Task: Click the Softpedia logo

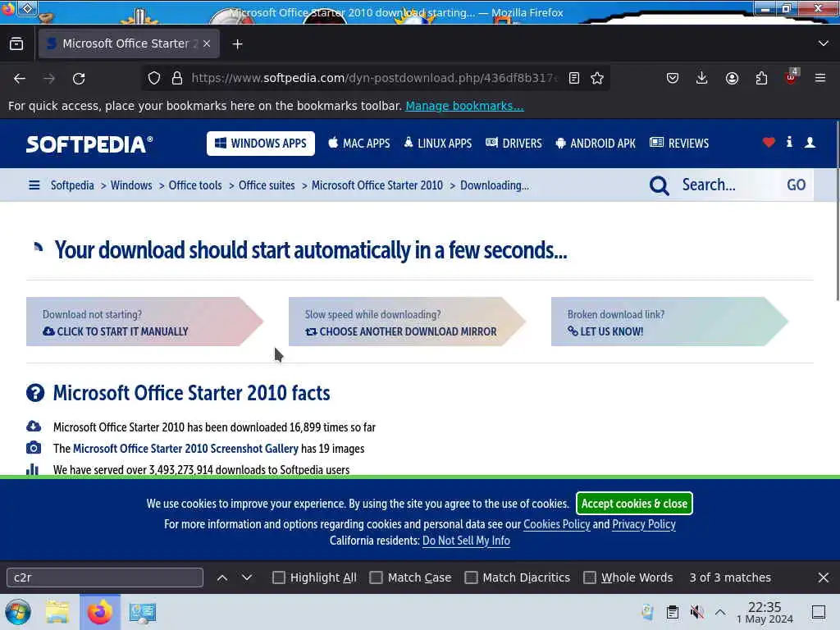Action: point(89,144)
